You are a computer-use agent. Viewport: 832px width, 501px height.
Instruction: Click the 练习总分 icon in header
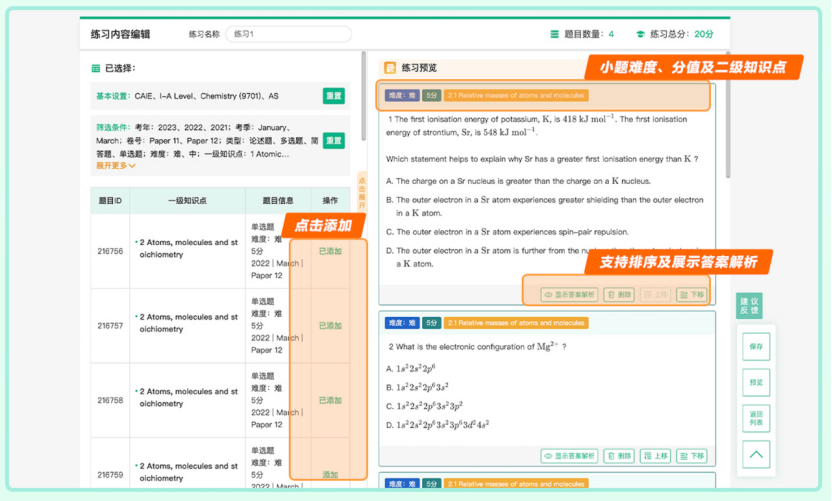[x=640, y=34]
